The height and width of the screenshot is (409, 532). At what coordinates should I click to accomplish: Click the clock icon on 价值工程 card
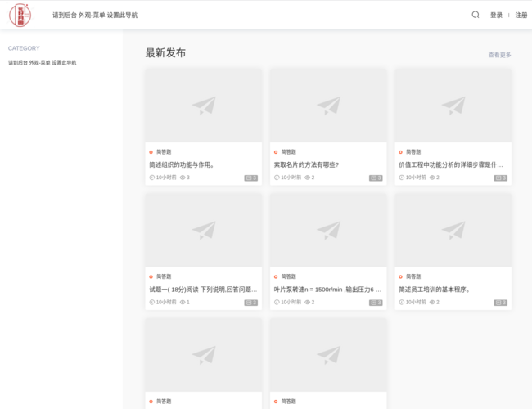[x=402, y=178]
